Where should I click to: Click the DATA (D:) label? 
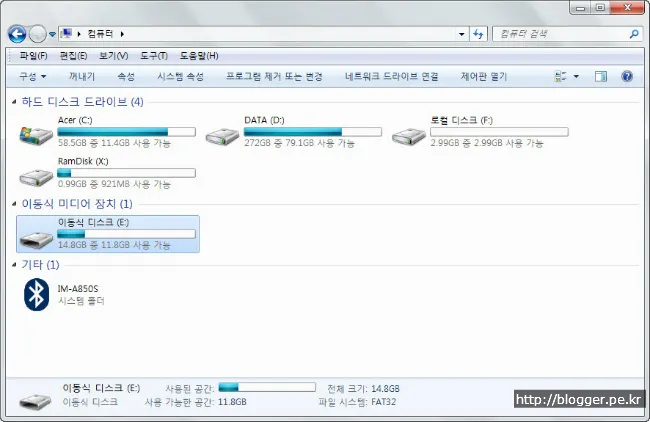coord(264,120)
